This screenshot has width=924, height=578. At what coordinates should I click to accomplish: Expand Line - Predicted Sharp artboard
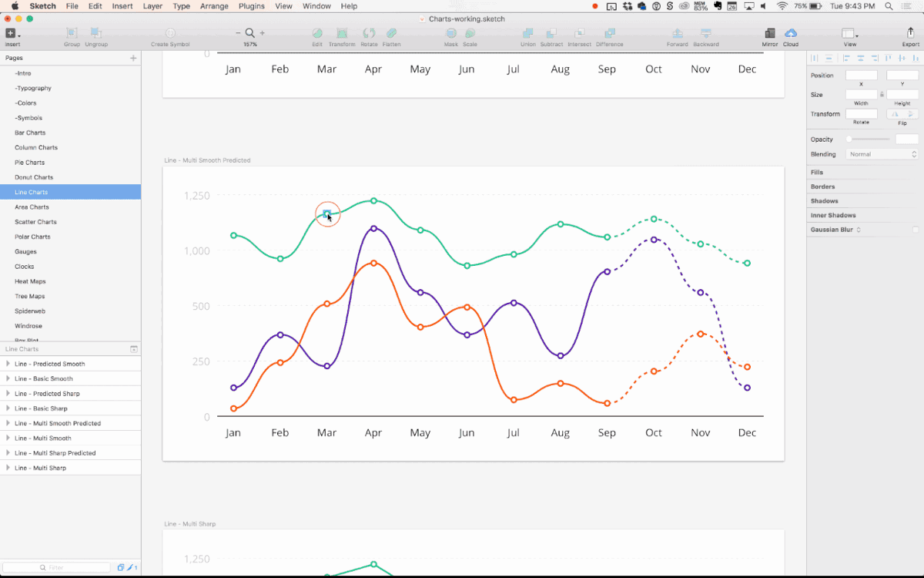[x=8, y=393]
